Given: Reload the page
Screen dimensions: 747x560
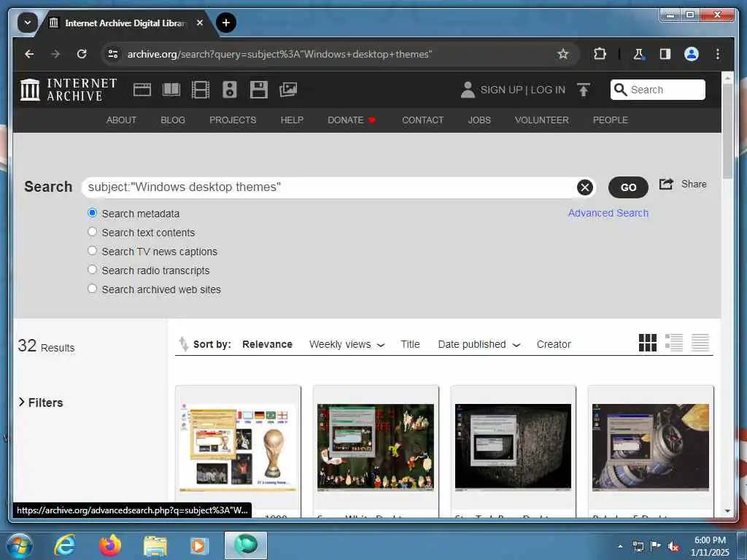Looking at the screenshot, I should pyautogui.click(x=82, y=54).
